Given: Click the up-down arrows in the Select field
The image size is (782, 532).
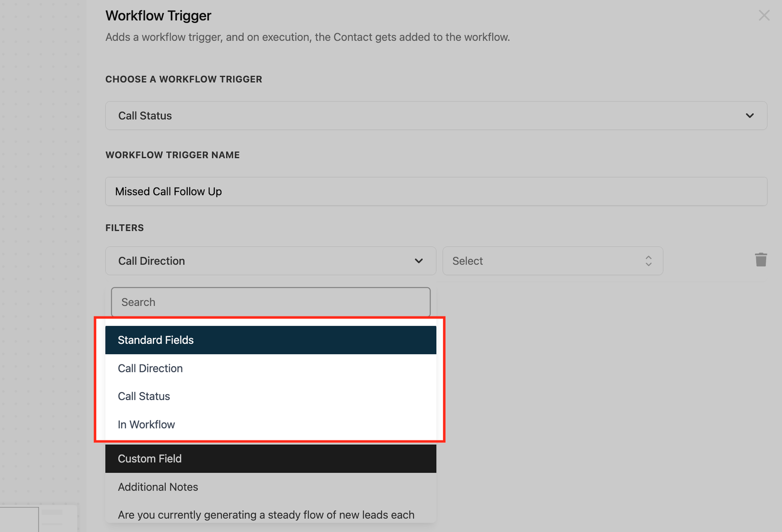Looking at the screenshot, I should coord(648,261).
